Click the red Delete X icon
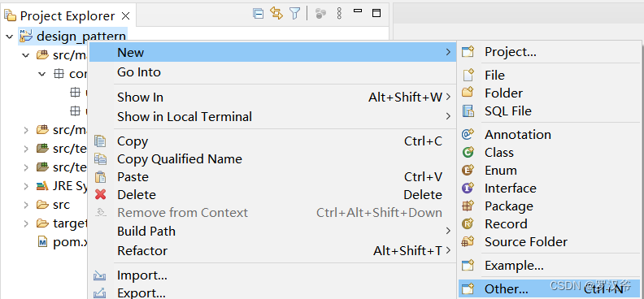The height and width of the screenshot is (299, 644). [x=100, y=195]
